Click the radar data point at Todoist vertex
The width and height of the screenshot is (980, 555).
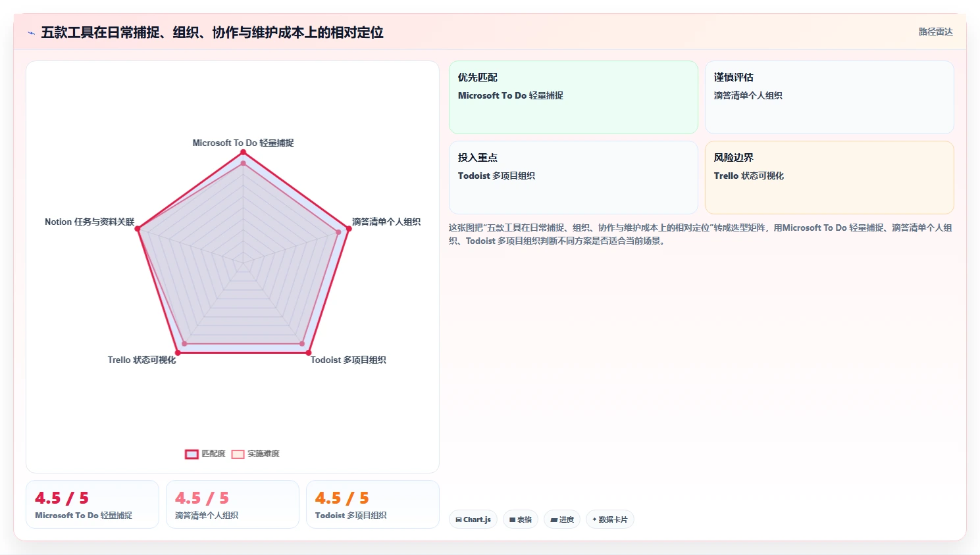point(308,352)
